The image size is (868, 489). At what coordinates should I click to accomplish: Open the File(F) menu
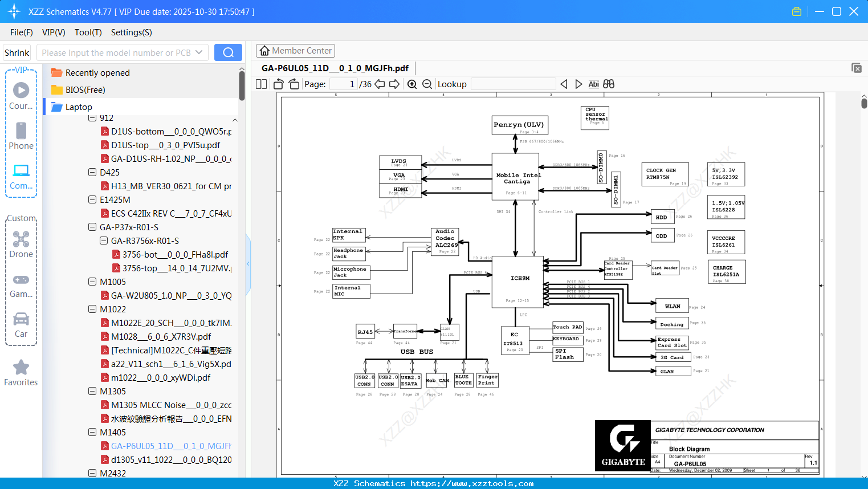click(22, 32)
